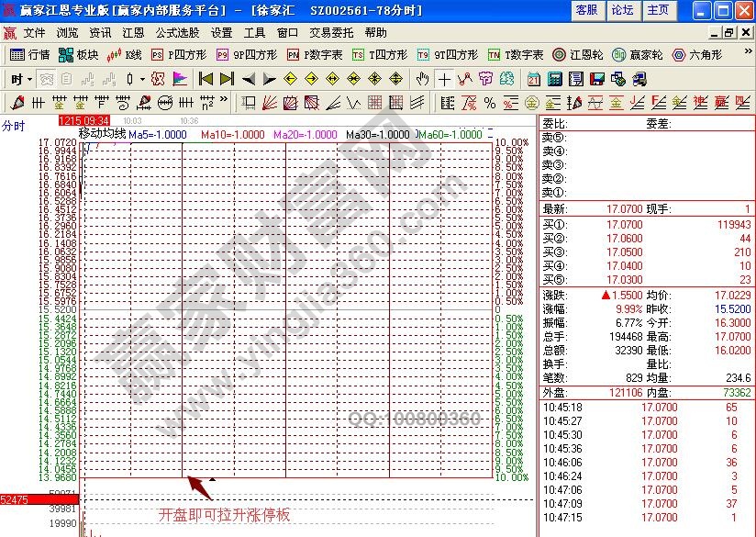The height and width of the screenshot is (537, 756).
Task: Open the 论坛 forum button
Action: [x=621, y=10]
